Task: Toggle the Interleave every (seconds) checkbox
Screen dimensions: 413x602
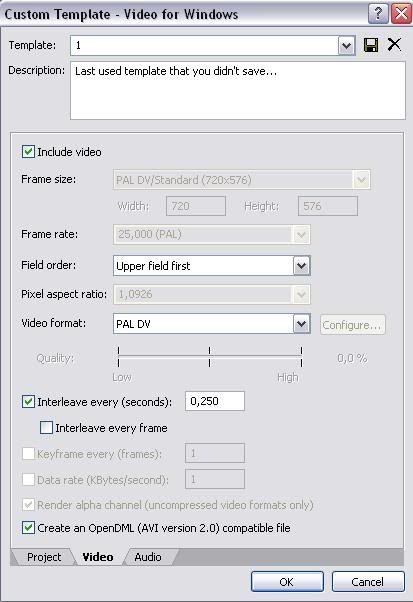Action: click(x=28, y=402)
